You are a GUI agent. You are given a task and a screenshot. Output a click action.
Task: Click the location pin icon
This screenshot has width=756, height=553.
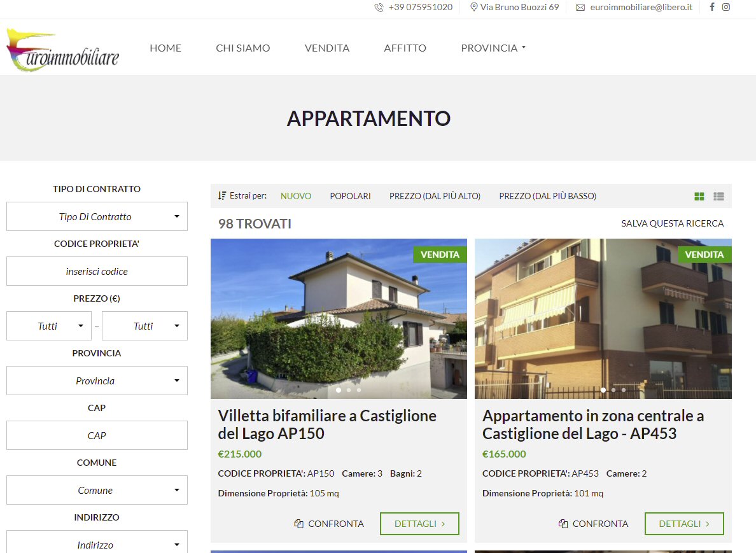click(474, 7)
